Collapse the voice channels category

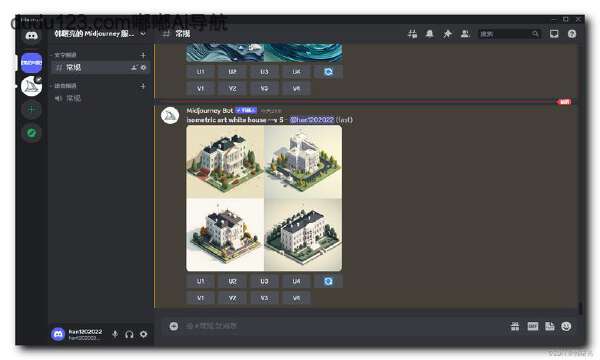[x=65, y=86]
